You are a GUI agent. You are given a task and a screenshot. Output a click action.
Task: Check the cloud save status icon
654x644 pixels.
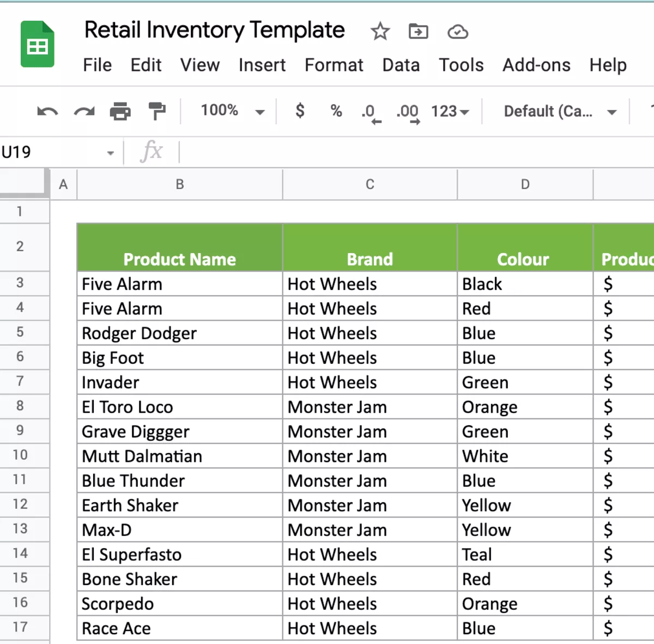(x=458, y=32)
